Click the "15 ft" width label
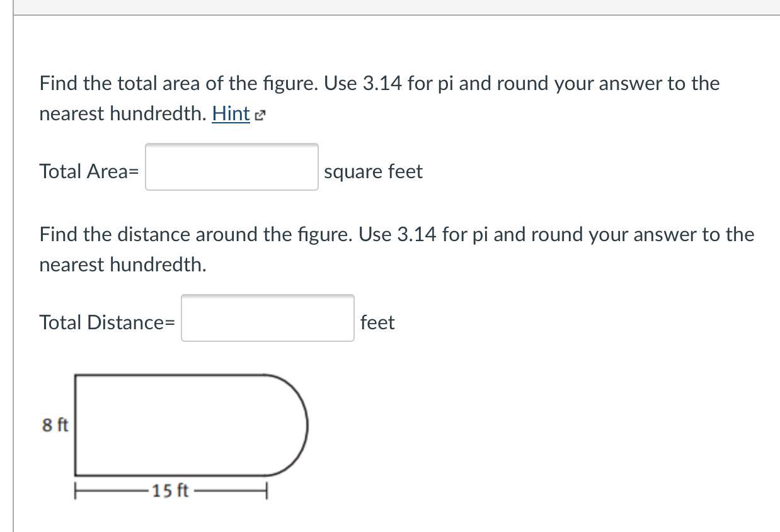This screenshot has height=532, width=780. point(170,490)
